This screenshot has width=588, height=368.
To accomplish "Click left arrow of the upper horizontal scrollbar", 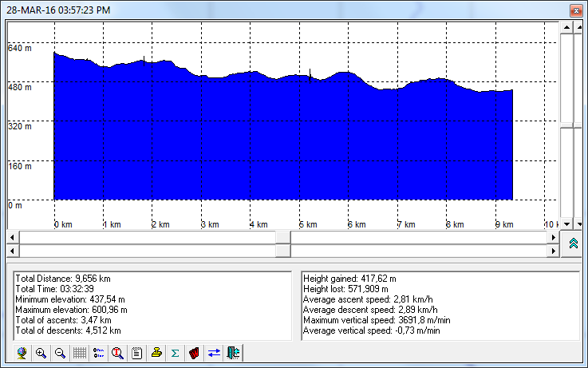I will 13,238.
